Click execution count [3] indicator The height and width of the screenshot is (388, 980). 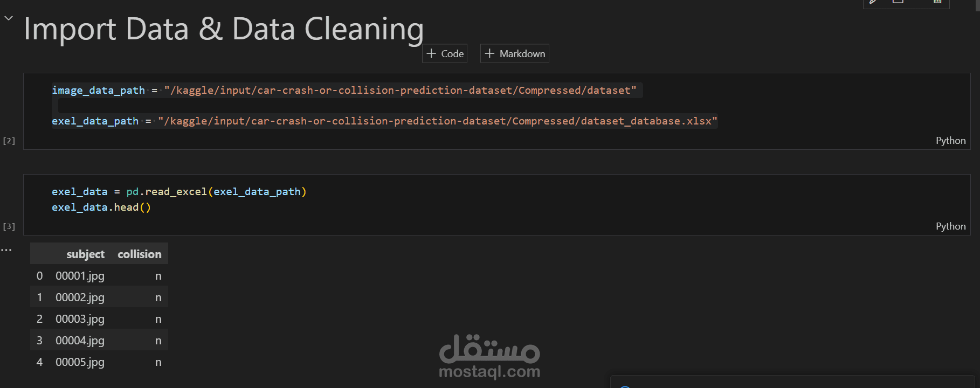click(9, 227)
